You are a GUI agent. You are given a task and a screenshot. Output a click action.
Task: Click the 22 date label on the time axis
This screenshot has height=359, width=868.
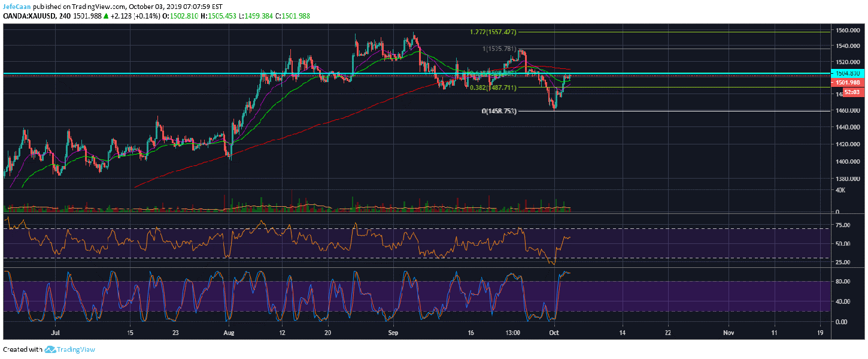(667, 331)
